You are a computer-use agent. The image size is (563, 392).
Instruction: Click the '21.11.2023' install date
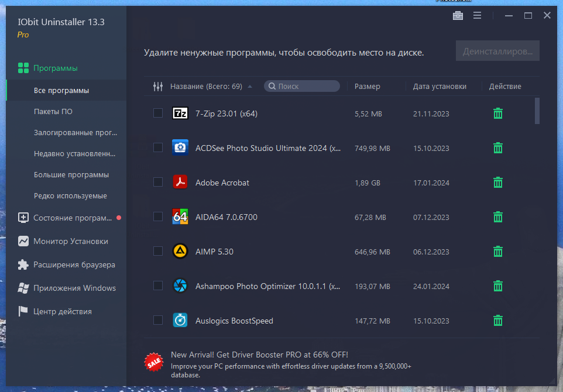tap(431, 114)
